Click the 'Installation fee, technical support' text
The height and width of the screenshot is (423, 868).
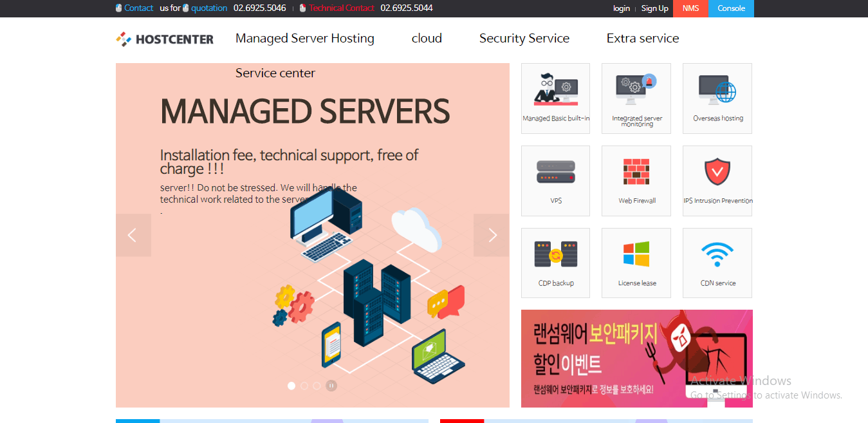[x=289, y=162]
